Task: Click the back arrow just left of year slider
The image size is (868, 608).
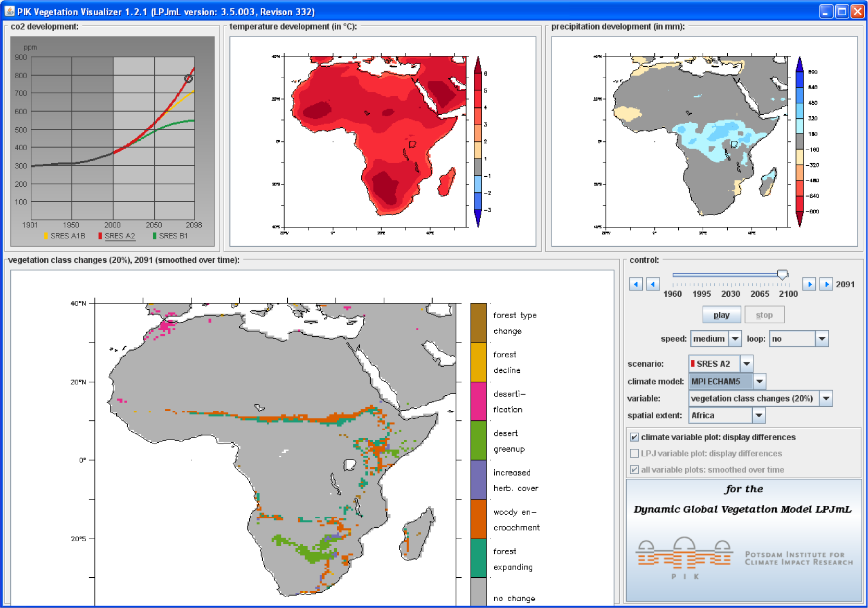Action: coord(653,284)
